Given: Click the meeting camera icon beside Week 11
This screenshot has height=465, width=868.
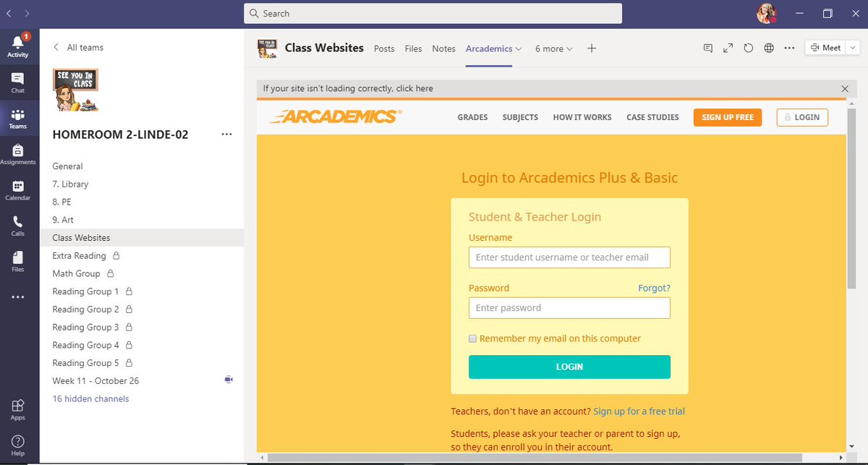Looking at the screenshot, I should [229, 380].
